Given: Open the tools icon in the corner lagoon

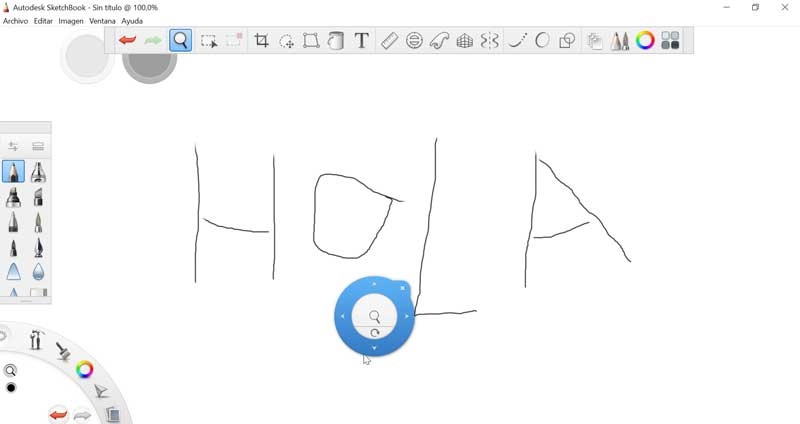Looking at the screenshot, I should point(36,339).
